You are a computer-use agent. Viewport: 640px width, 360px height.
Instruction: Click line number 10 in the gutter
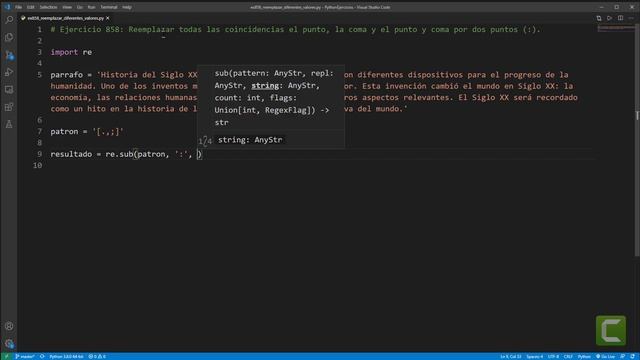(37, 165)
